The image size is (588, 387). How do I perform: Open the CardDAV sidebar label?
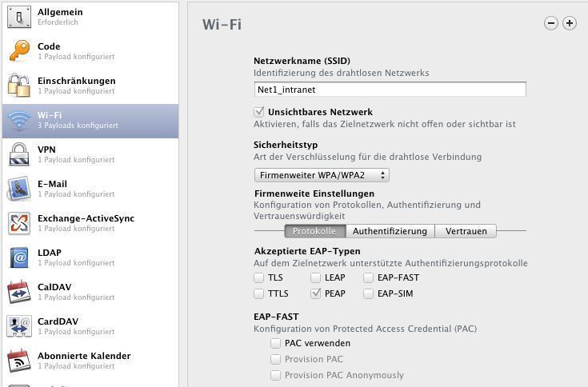58,321
